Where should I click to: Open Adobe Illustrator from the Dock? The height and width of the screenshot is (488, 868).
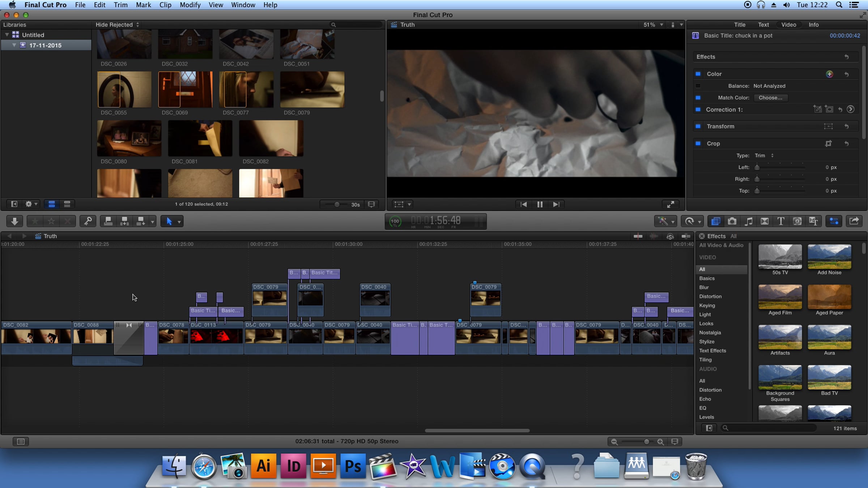pyautogui.click(x=263, y=466)
